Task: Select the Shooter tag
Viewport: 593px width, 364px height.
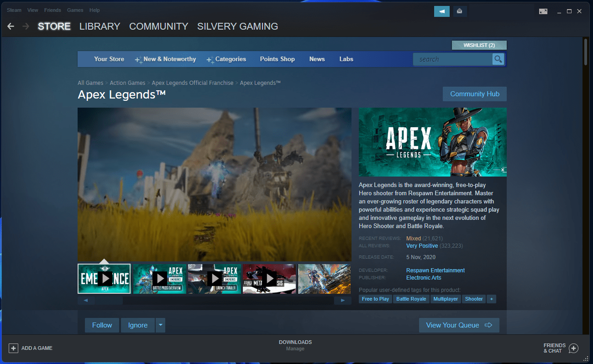Action: tap(474, 299)
